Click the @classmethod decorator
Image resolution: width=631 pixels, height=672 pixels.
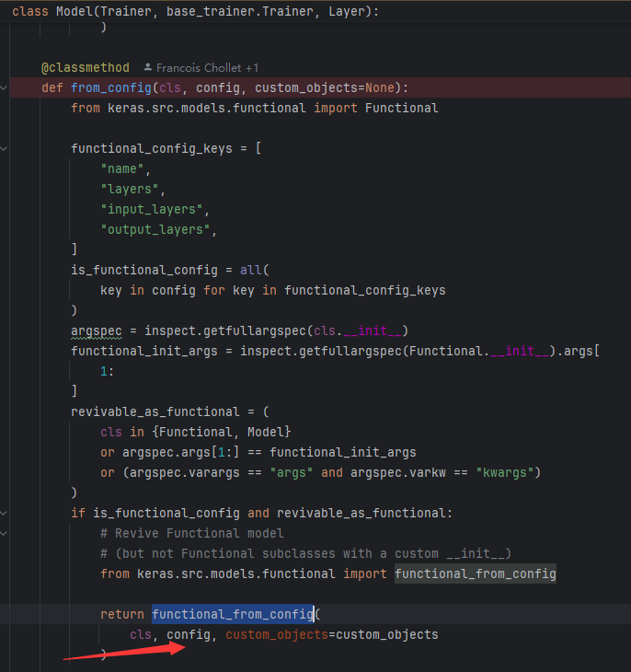coord(85,68)
